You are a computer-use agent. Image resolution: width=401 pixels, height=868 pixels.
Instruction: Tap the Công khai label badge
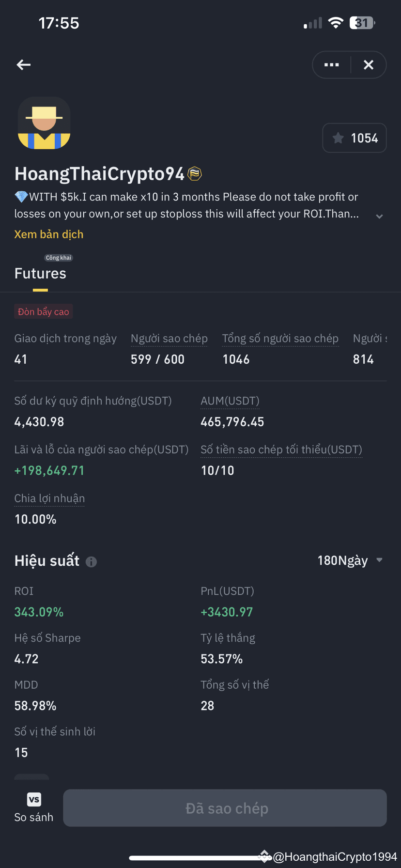point(59,258)
